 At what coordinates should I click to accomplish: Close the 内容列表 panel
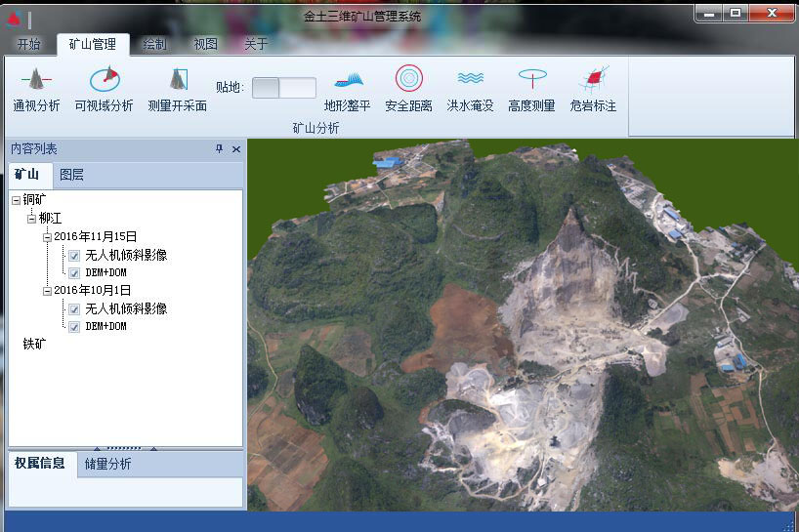[x=236, y=149]
